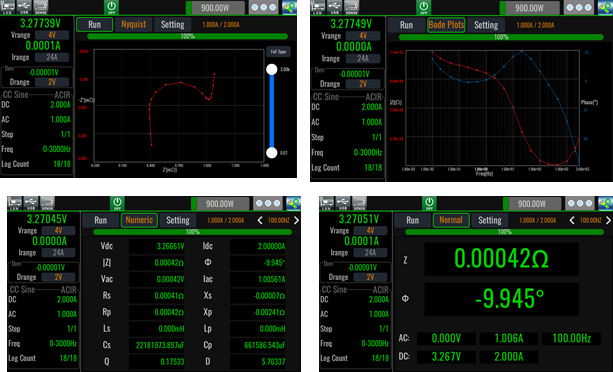Open the Irange 24A selector in the Bode Plots screen
This screenshot has height=372, width=613.
click(363, 59)
